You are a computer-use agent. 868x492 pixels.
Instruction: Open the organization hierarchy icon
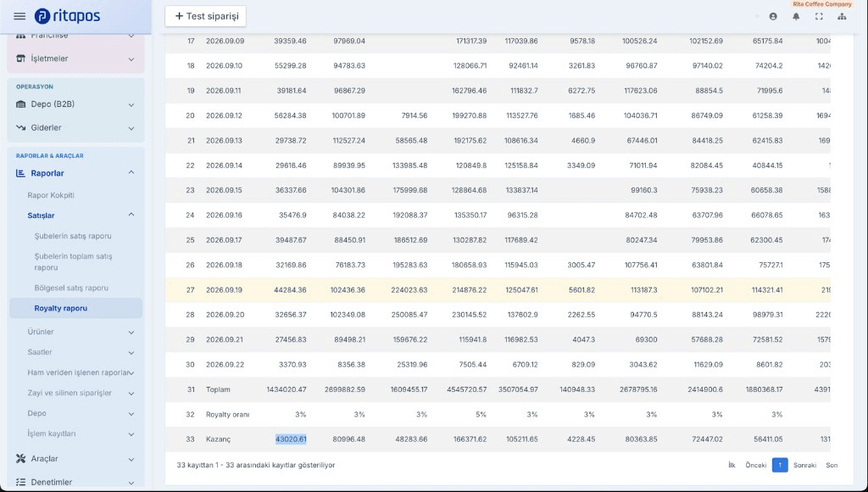coord(842,17)
